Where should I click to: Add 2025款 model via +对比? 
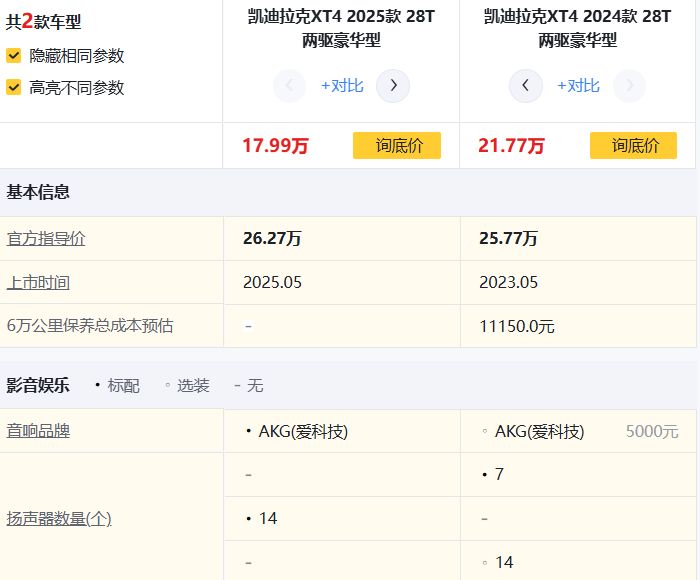(342, 85)
